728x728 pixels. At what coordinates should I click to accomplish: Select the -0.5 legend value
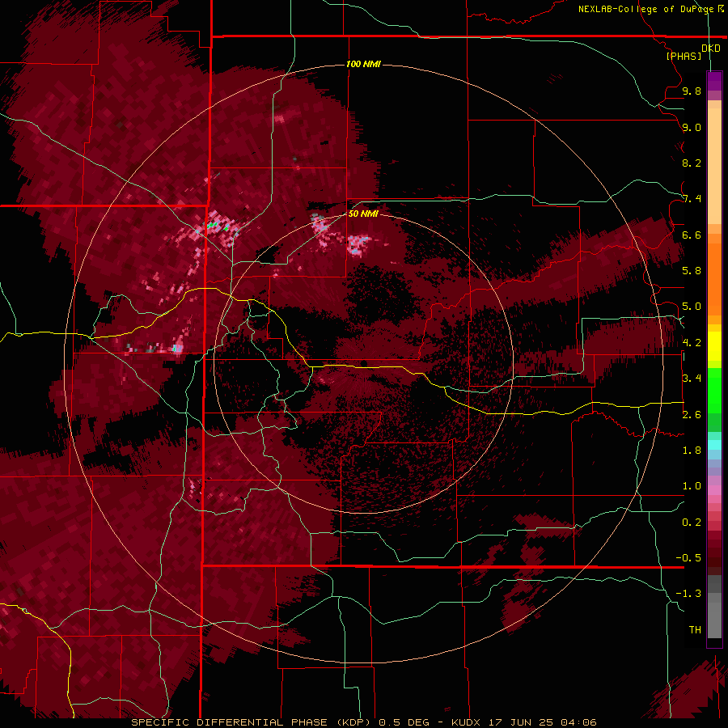[x=688, y=558]
